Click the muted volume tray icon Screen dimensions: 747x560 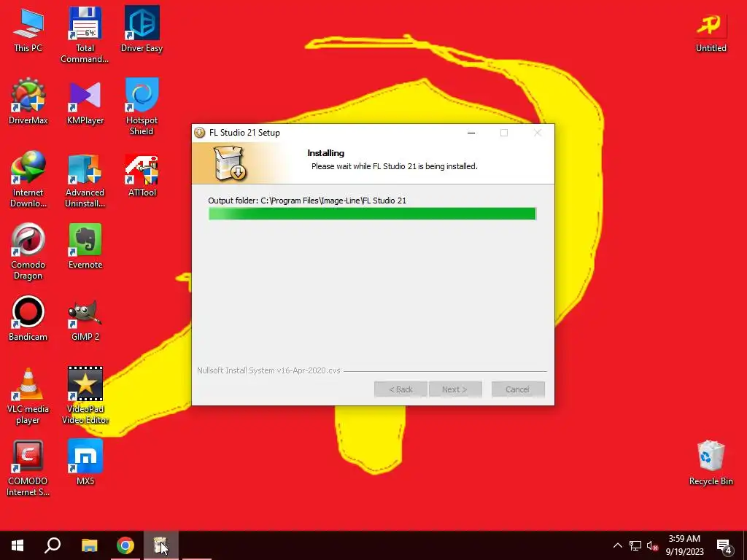pyautogui.click(x=652, y=545)
